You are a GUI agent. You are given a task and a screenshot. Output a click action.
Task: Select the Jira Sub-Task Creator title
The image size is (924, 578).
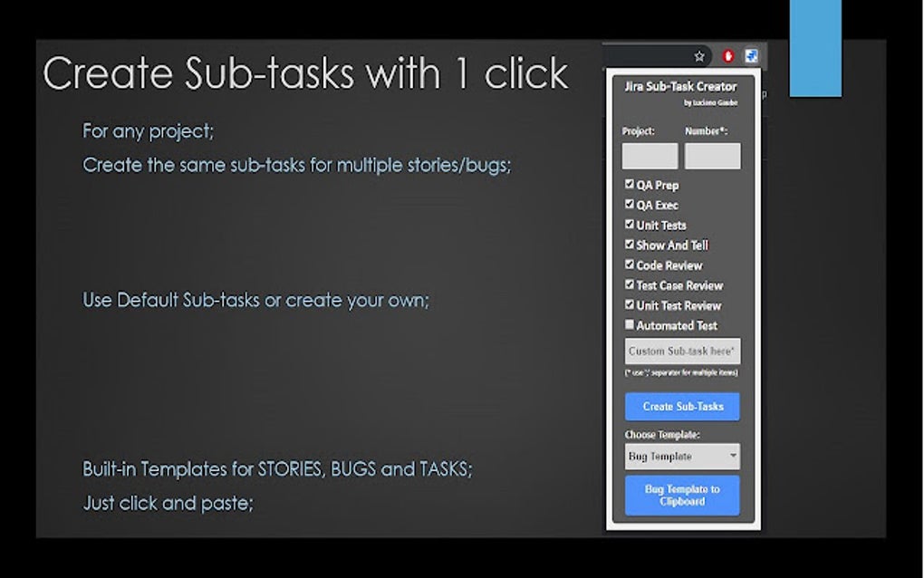(680, 87)
